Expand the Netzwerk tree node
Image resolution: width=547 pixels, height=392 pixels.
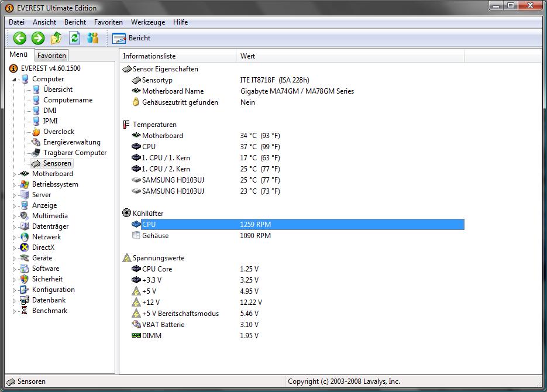[x=14, y=238]
